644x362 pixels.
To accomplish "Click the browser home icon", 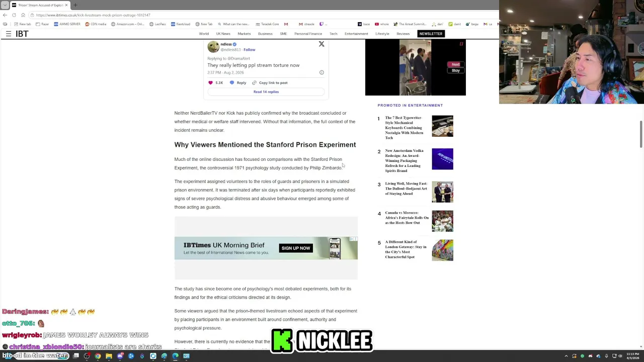I will pos(23,15).
